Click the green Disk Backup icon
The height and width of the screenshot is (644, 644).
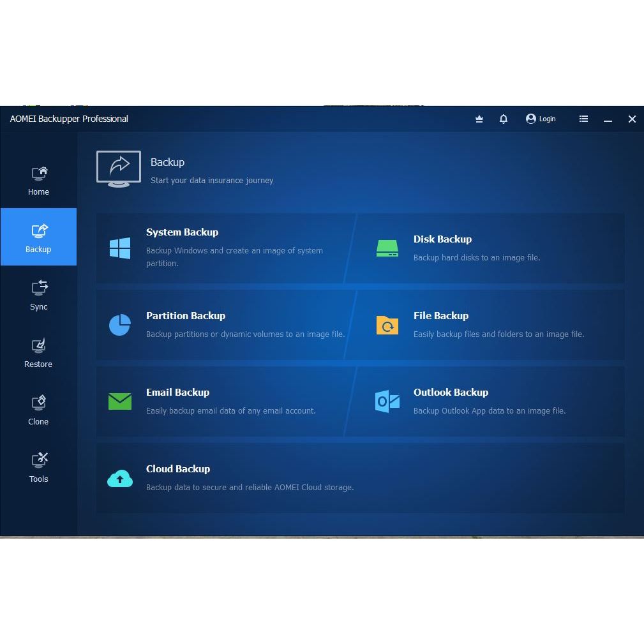click(x=387, y=248)
